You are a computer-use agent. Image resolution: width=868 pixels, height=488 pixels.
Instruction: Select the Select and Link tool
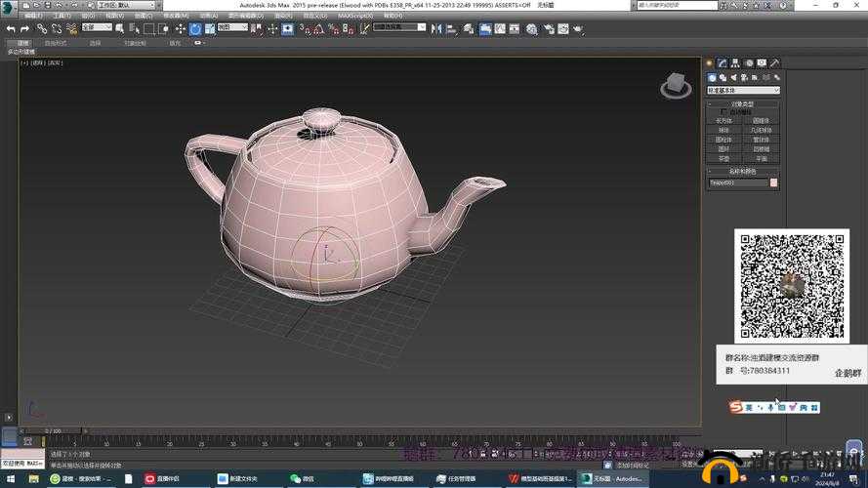coord(42,28)
